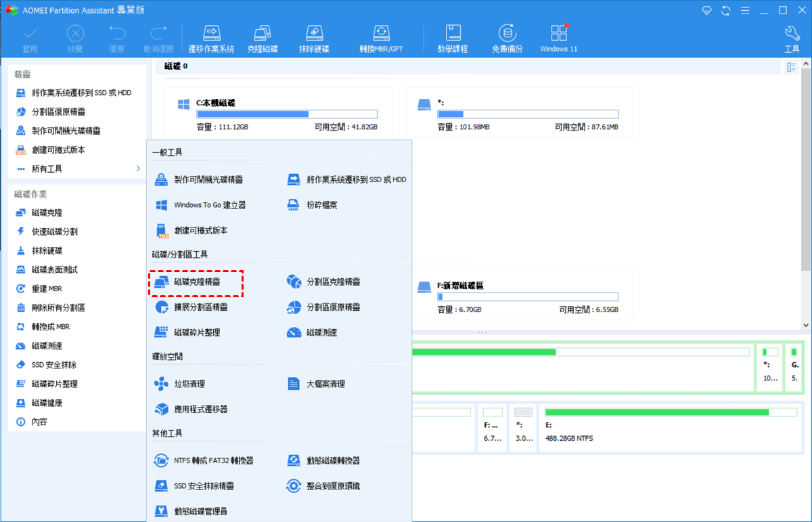The height and width of the screenshot is (522, 812).
Task: Open 轉換MBR/GPT toolbar tool
Action: click(382, 39)
